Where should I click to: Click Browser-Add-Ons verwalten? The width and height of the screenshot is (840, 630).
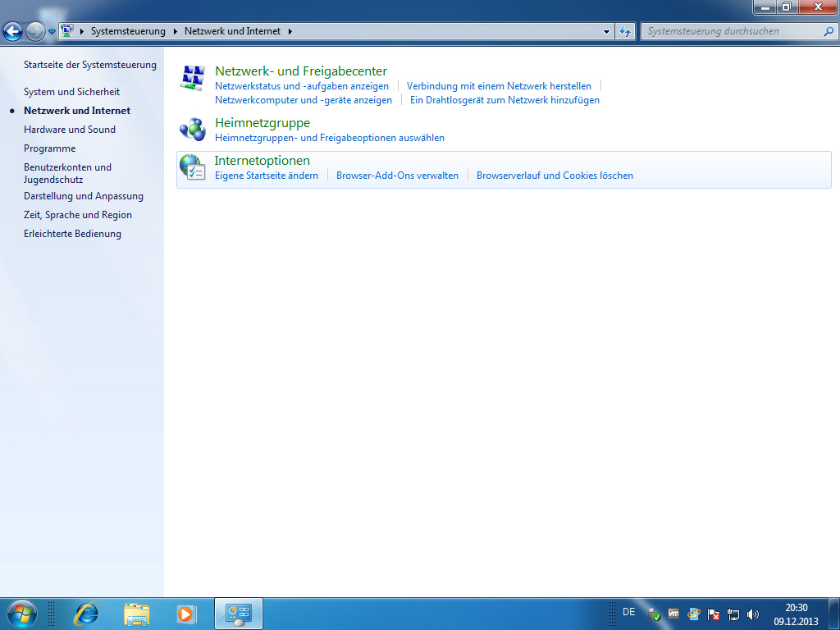point(398,176)
